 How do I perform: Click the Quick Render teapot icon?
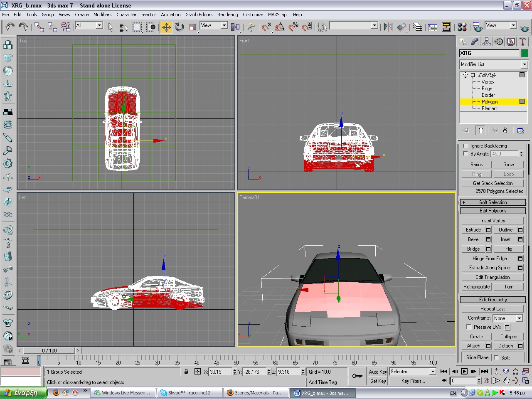(525, 28)
